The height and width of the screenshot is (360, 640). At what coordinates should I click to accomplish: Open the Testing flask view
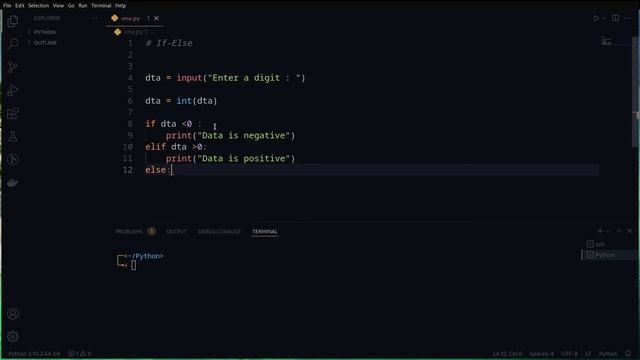13,136
